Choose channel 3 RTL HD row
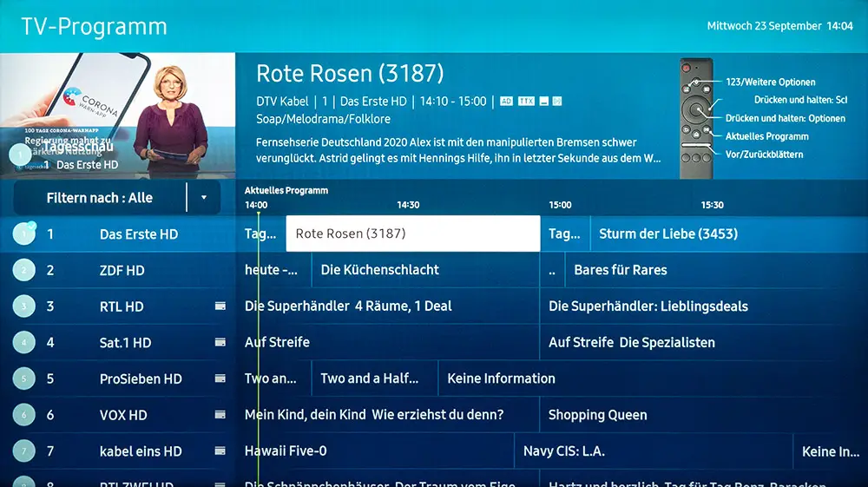 click(x=117, y=306)
